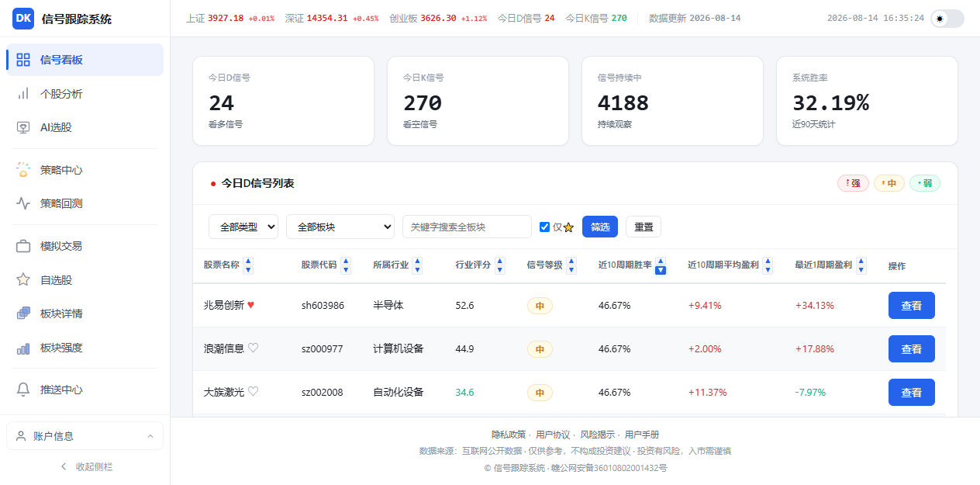Favorite 浪潮信息 with its heart icon
Image resolution: width=980 pixels, height=485 pixels.
pos(253,348)
